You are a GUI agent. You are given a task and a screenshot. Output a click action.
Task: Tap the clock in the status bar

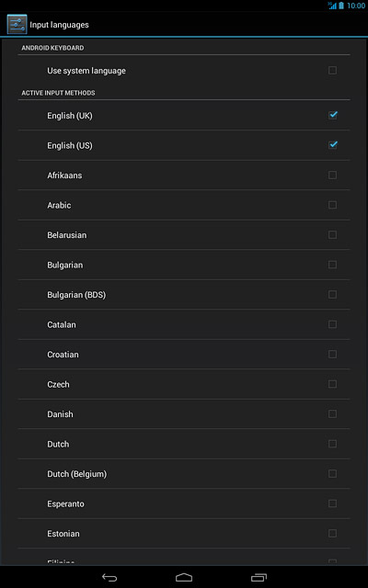tap(356, 6)
